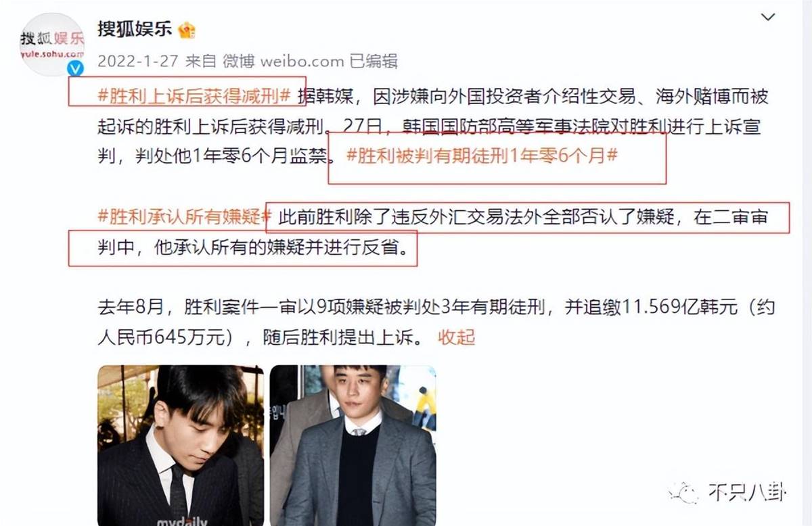Expand the post options chevron

(768, 17)
